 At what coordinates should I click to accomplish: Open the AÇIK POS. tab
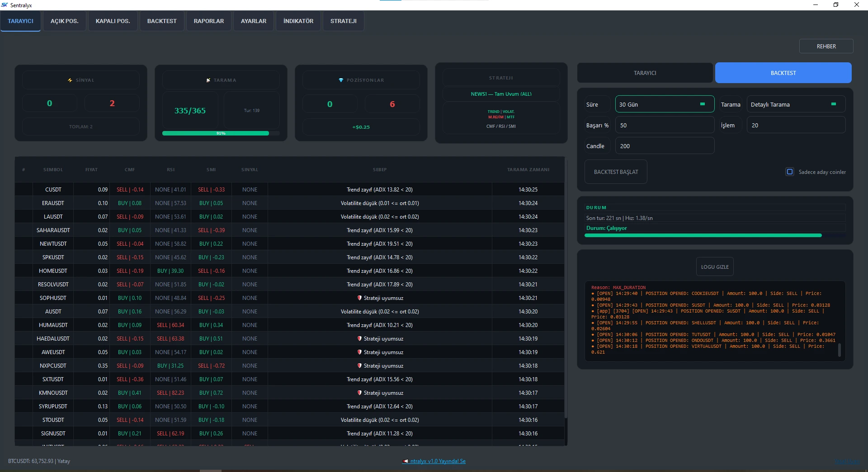[x=65, y=21]
